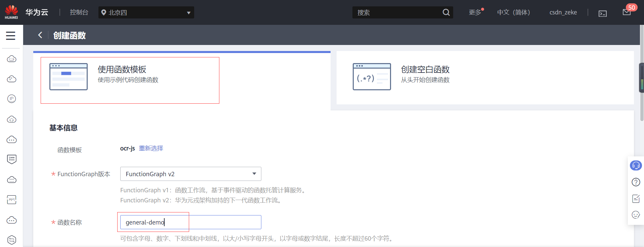The height and width of the screenshot is (247, 644).
Task: Click the API sidebar icon
Action: tap(12, 200)
